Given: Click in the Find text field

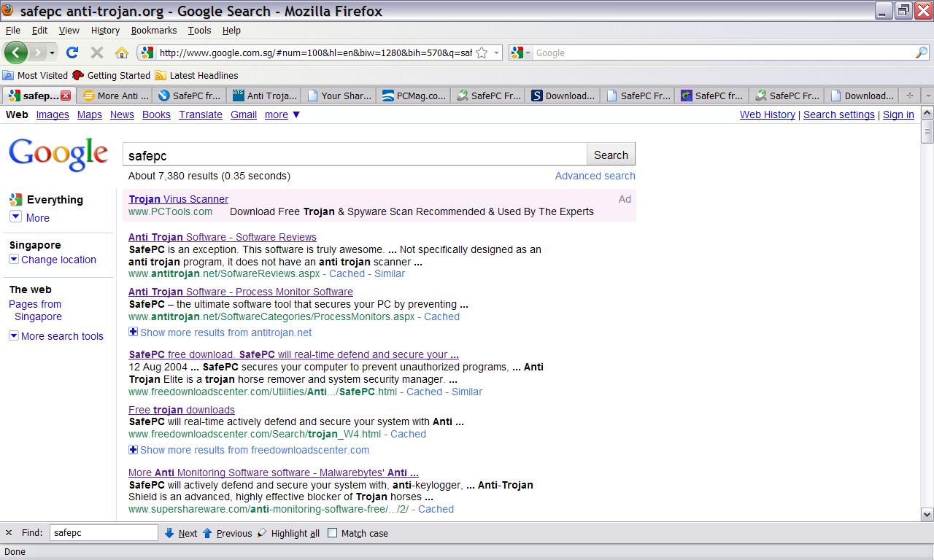Looking at the screenshot, I should [x=104, y=533].
